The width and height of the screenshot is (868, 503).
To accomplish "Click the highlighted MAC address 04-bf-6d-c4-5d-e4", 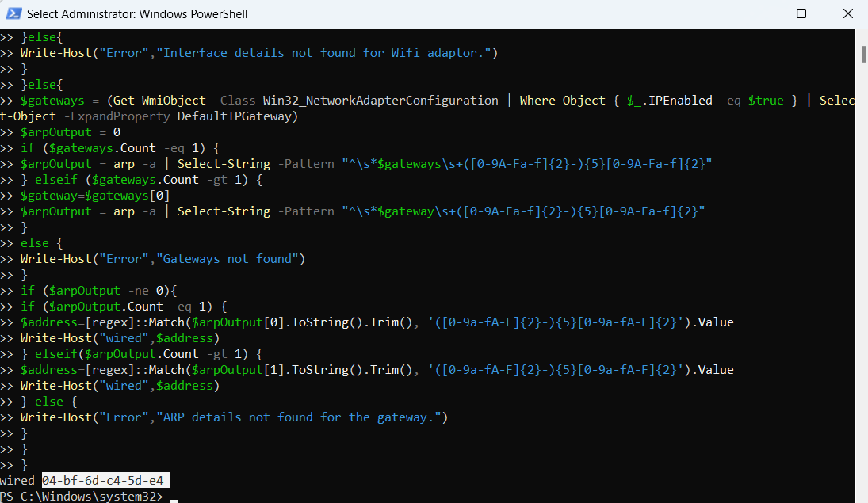I will click(103, 480).
